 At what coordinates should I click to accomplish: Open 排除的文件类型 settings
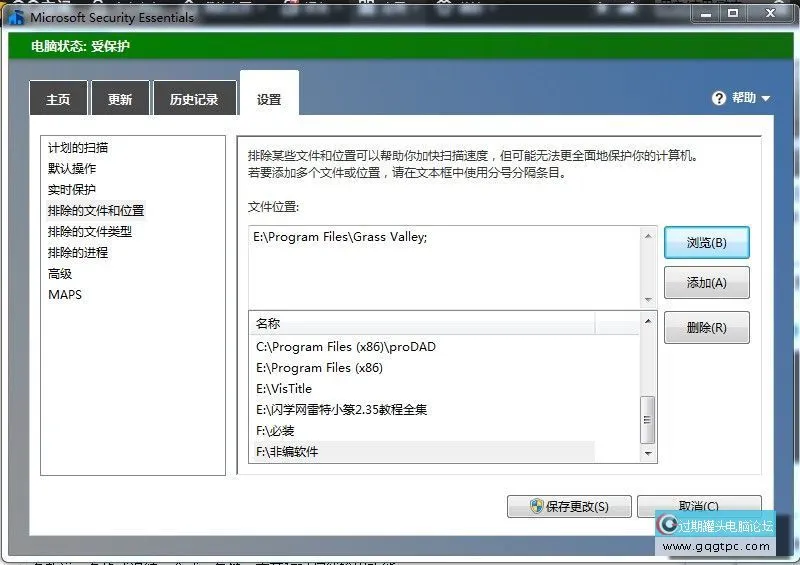(x=90, y=232)
